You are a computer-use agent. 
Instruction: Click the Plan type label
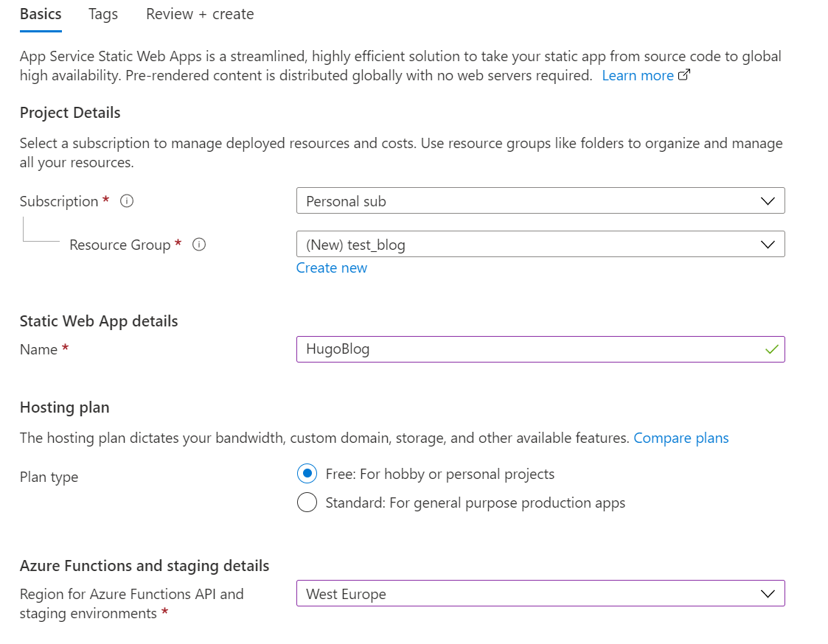tap(49, 477)
